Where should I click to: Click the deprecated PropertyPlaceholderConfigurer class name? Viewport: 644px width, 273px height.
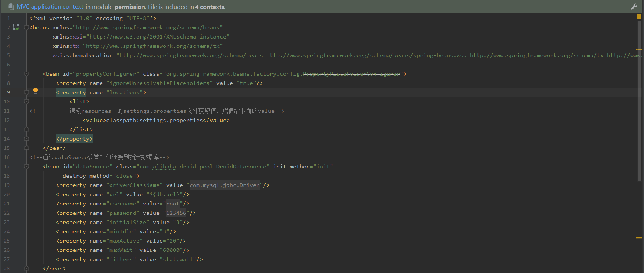coord(351,74)
